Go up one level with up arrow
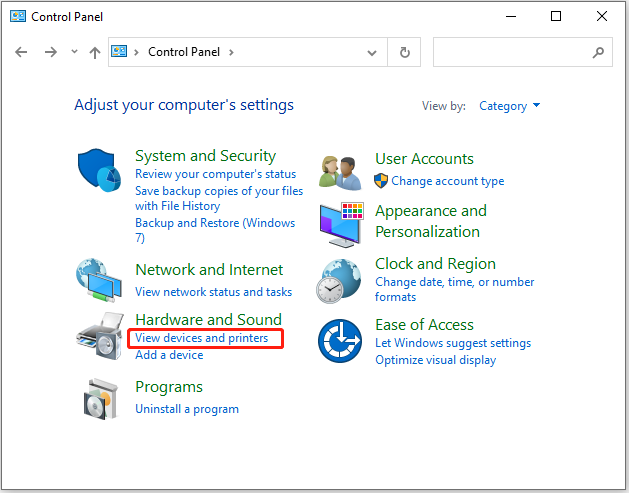 point(95,53)
